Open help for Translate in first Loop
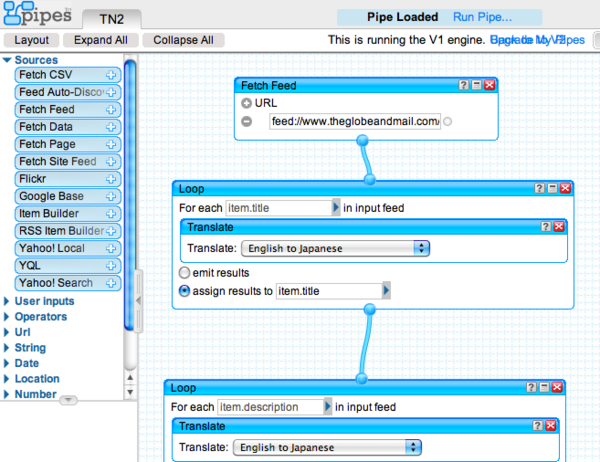600x462 pixels. [546, 227]
